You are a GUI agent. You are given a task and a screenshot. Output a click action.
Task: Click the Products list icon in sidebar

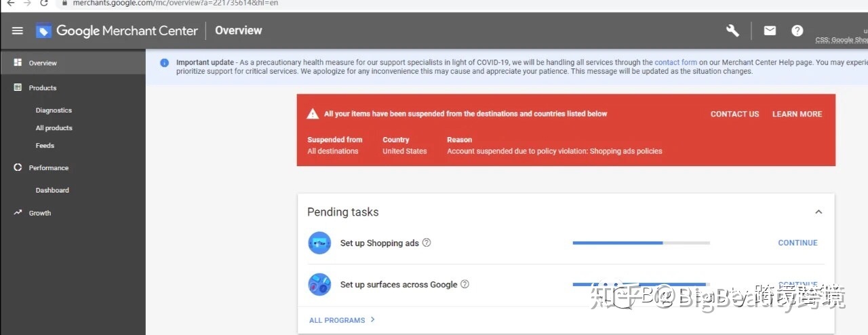(18, 87)
